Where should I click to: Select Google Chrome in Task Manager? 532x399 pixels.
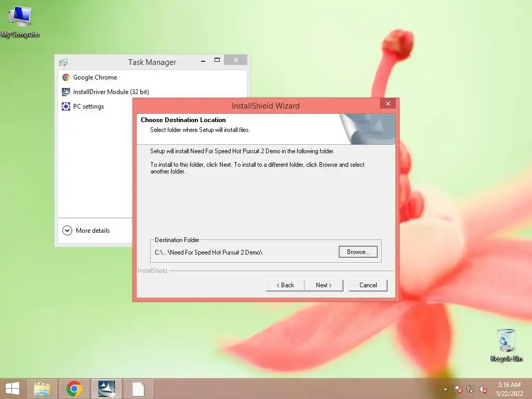point(152,77)
